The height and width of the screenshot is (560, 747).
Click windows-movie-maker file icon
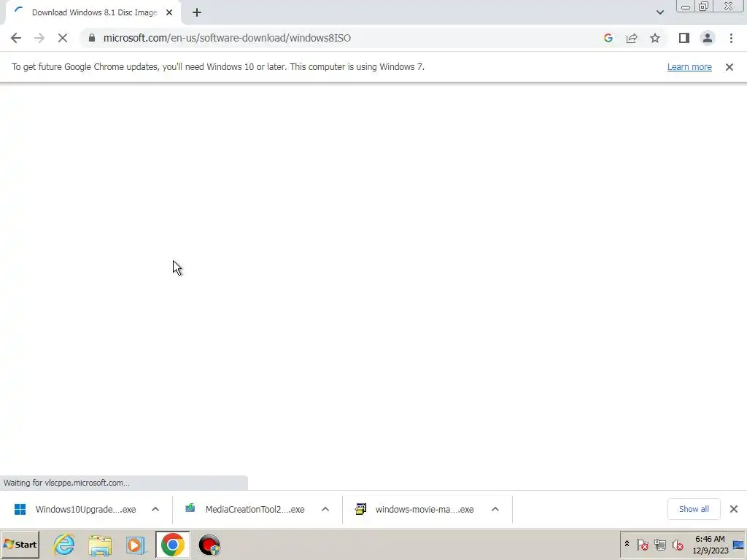(x=360, y=509)
